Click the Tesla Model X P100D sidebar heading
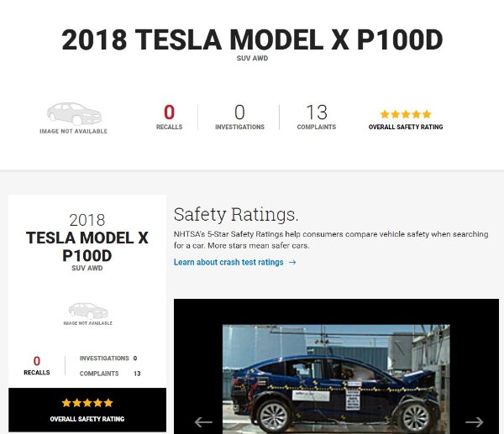This screenshot has height=434, width=504. tap(87, 246)
